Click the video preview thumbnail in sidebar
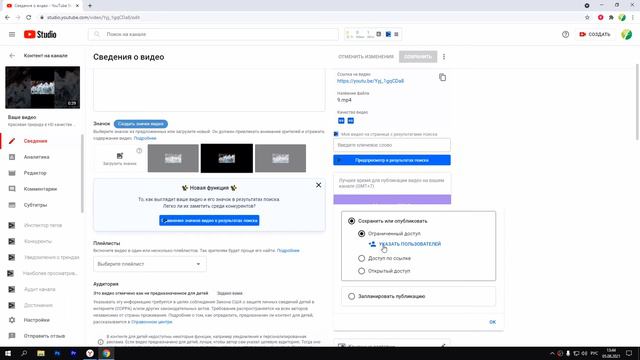 (42, 87)
